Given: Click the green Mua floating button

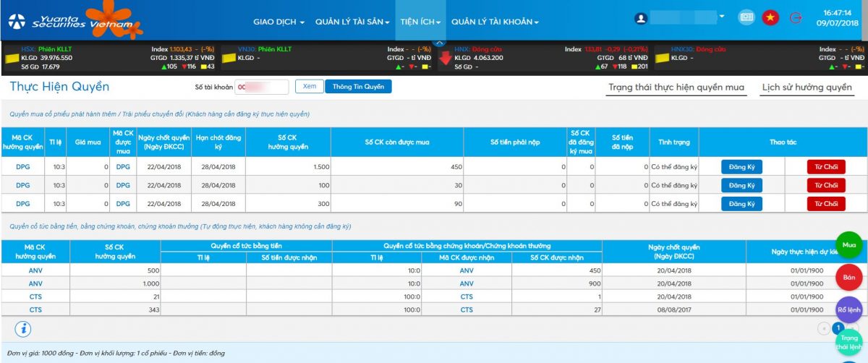Looking at the screenshot, I should (849, 245).
